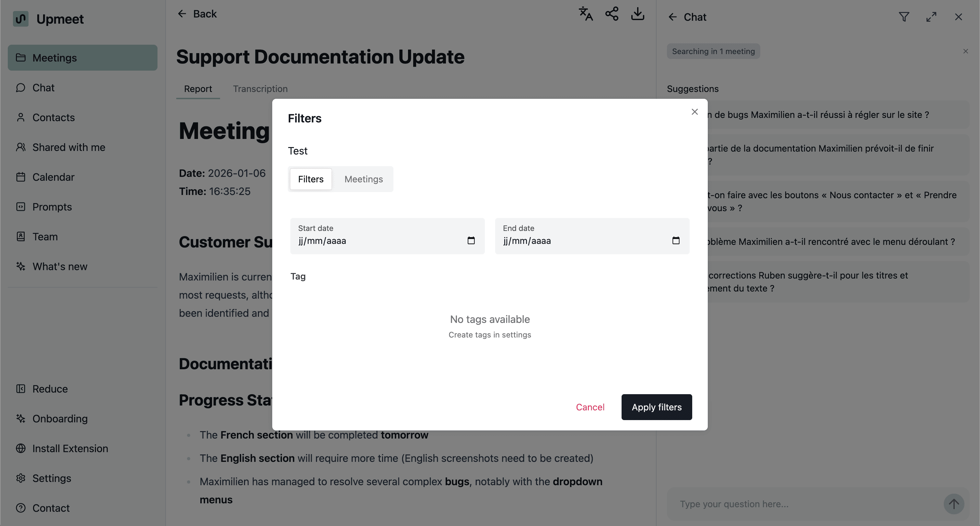Viewport: 980px width, 526px height.
Task: Open Prompts in the sidebar
Action: pyautogui.click(x=52, y=207)
